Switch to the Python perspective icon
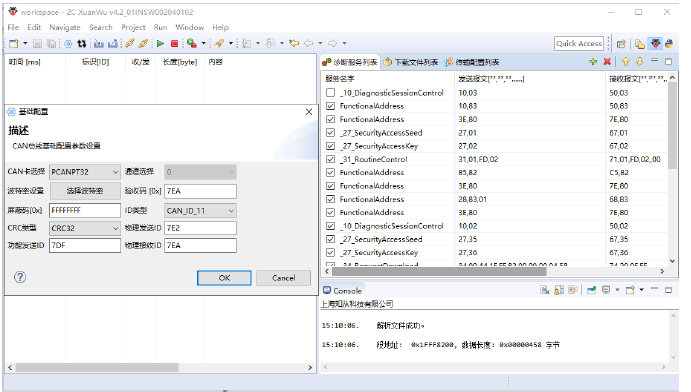 [x=669, y=44]
